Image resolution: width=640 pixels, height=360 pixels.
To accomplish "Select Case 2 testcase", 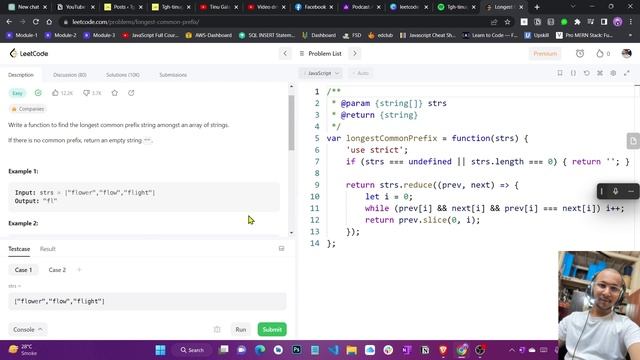I will 57,270.
